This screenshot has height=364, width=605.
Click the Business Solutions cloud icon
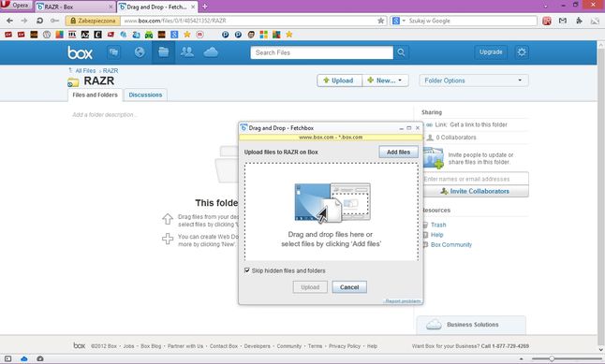point(434,325)
